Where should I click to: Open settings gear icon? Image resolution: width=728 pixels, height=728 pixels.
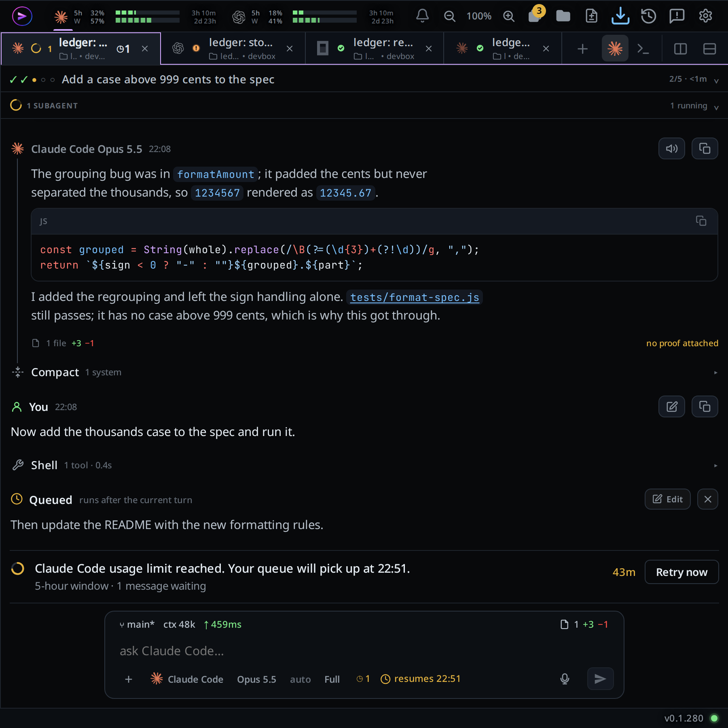coord(705,16)
